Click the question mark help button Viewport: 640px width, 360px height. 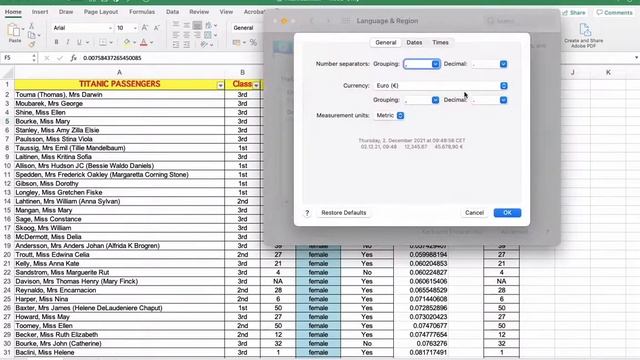coord(307,213)
